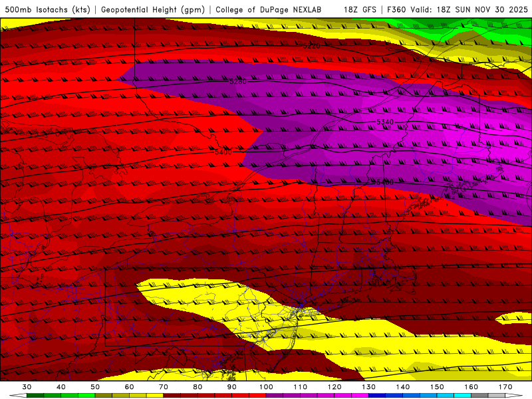Click the colorbar value 70
This screenshot has width=532, height=399.
tap(164, 387)
